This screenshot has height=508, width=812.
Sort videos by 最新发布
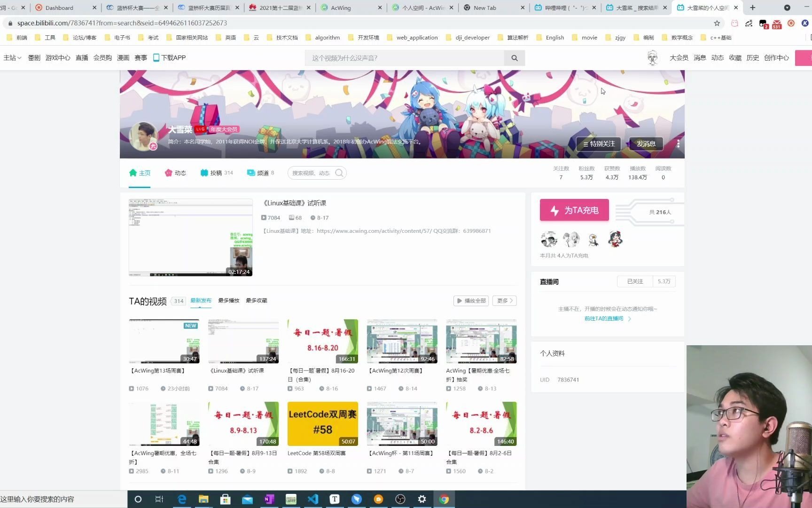coord(201,301)
